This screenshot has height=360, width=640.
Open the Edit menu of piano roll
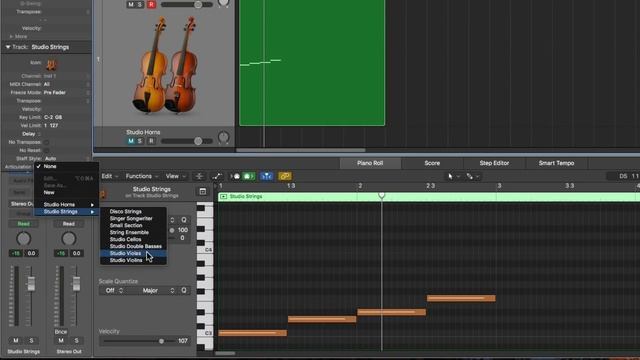[x=110, y=176]
